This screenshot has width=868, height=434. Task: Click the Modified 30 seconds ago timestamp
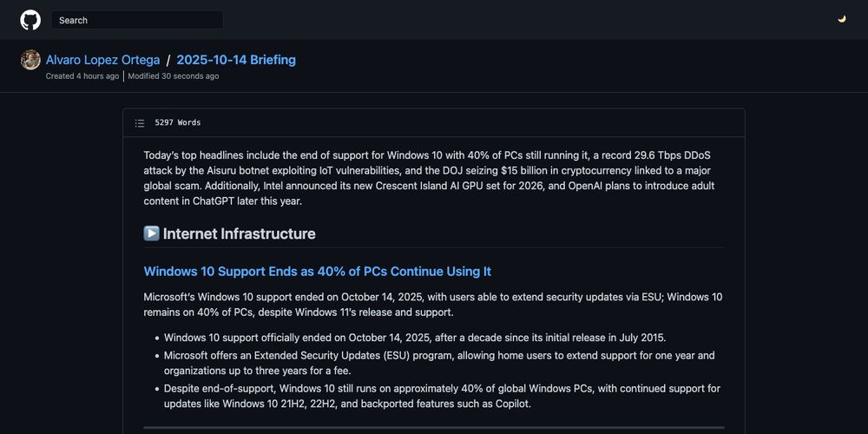pos(174,76)
